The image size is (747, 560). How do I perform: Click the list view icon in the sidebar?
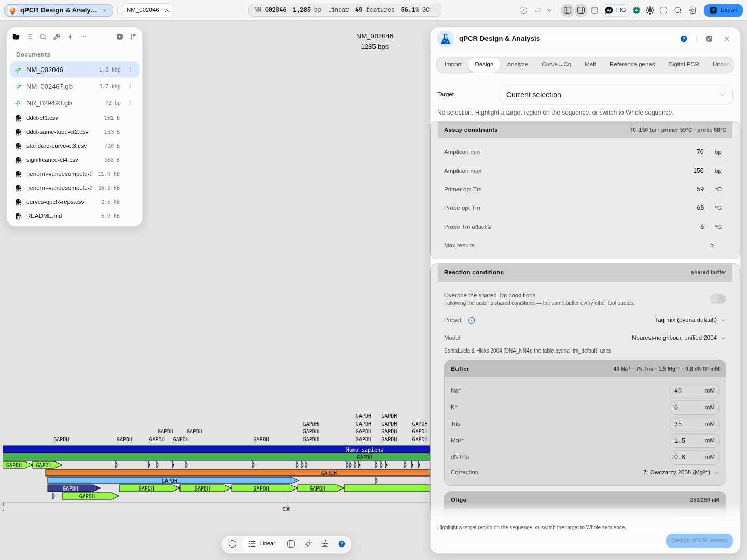pos(30,37)
